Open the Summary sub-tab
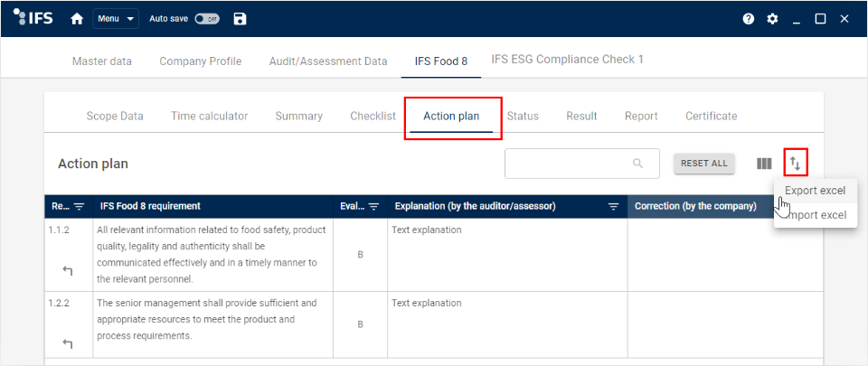868x366 pixels. tap(299, 116)
